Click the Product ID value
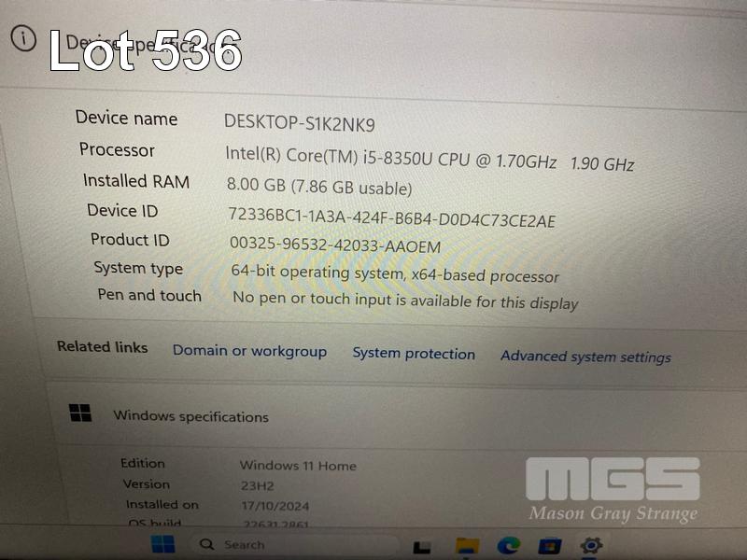The height and width of the screenshot is (560, 747). tap(335, 245)
